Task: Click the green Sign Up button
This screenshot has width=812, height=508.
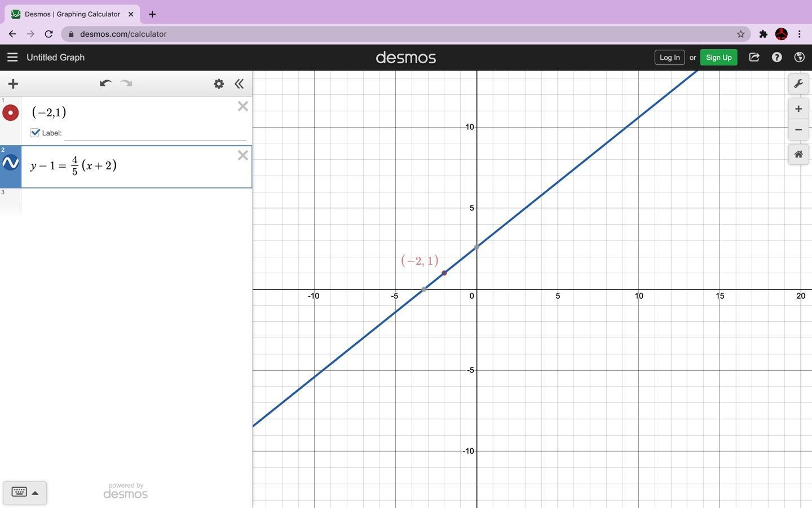Action: (718, 58)
